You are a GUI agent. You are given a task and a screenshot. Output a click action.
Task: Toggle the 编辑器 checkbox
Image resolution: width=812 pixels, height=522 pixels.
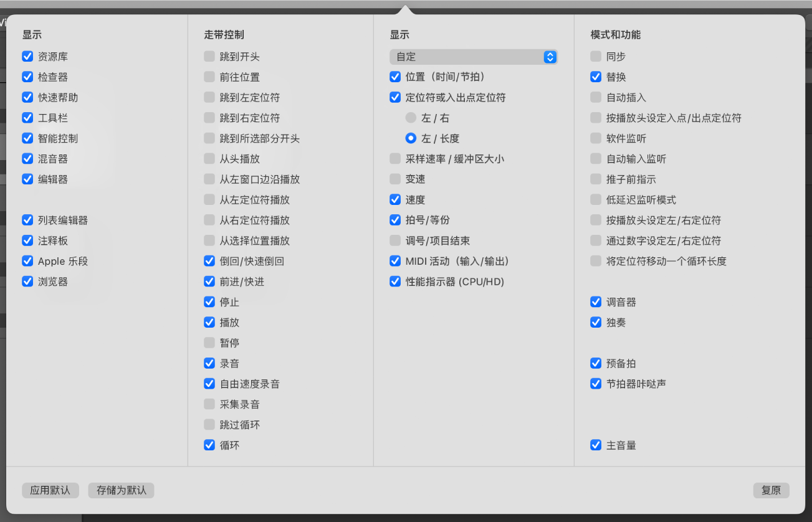pos(27,179)
